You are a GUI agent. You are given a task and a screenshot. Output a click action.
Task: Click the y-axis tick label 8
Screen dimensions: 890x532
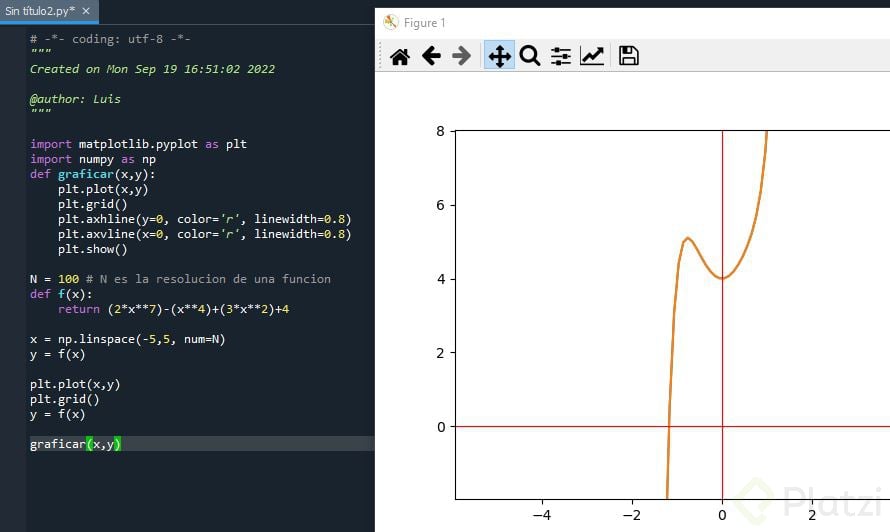point(440,131)
